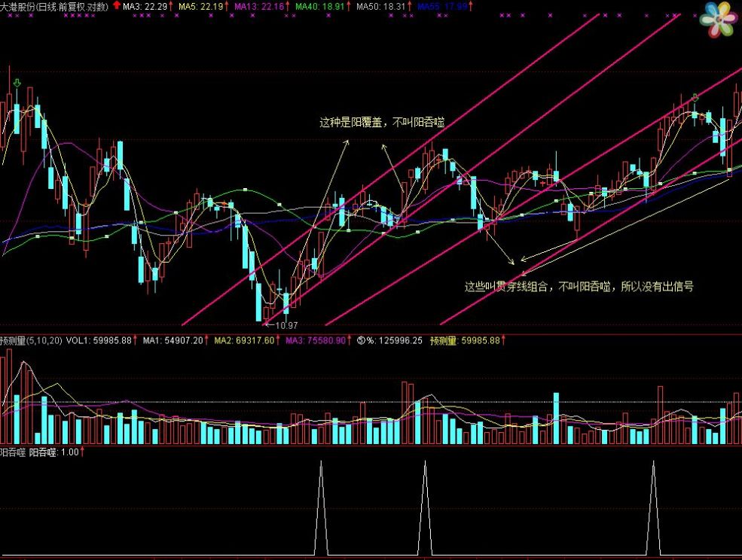Open the 阳吞噬 indicator panel name
The height and width of the screenshot is (560, 742).
(x=13, y=452)
